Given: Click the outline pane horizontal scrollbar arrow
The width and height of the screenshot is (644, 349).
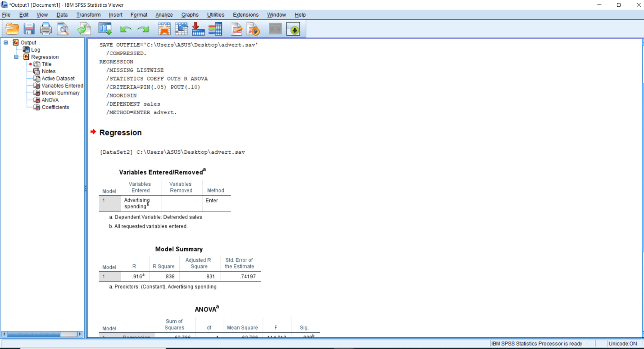Looking at the screenshot, I should 80,334.
